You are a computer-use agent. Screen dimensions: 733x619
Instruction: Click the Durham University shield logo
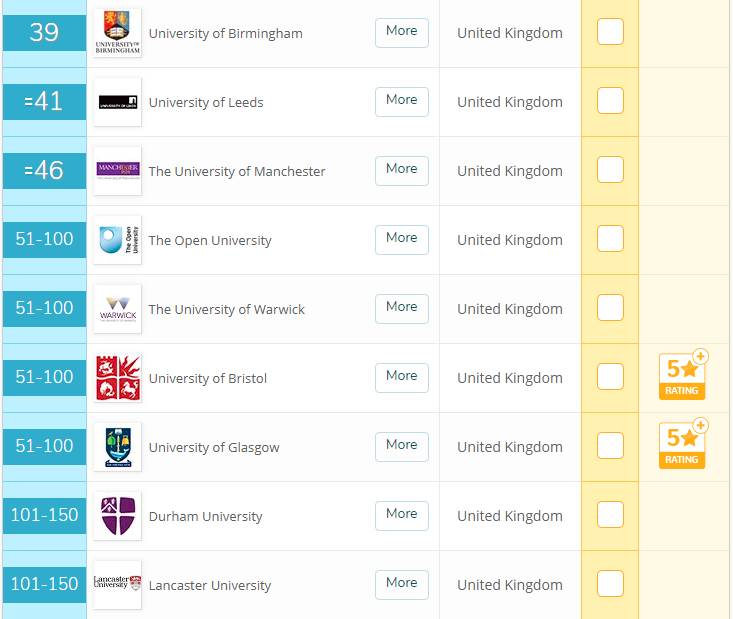point(117,516)
